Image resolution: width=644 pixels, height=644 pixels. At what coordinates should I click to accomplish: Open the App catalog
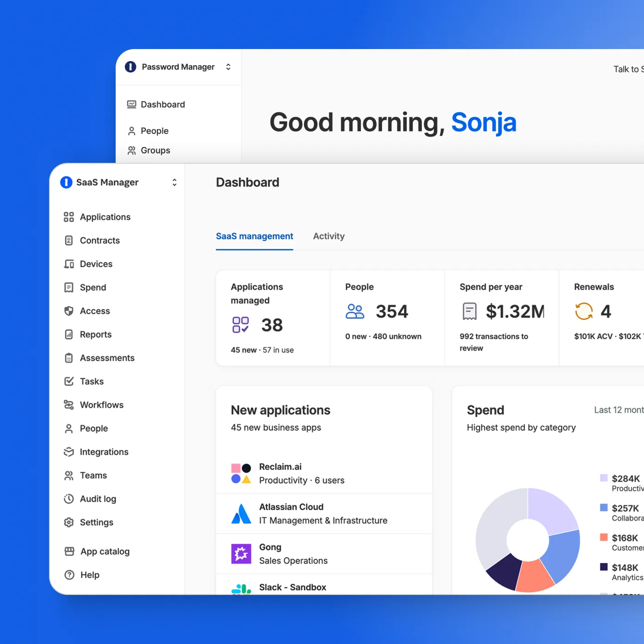[104, 551]
